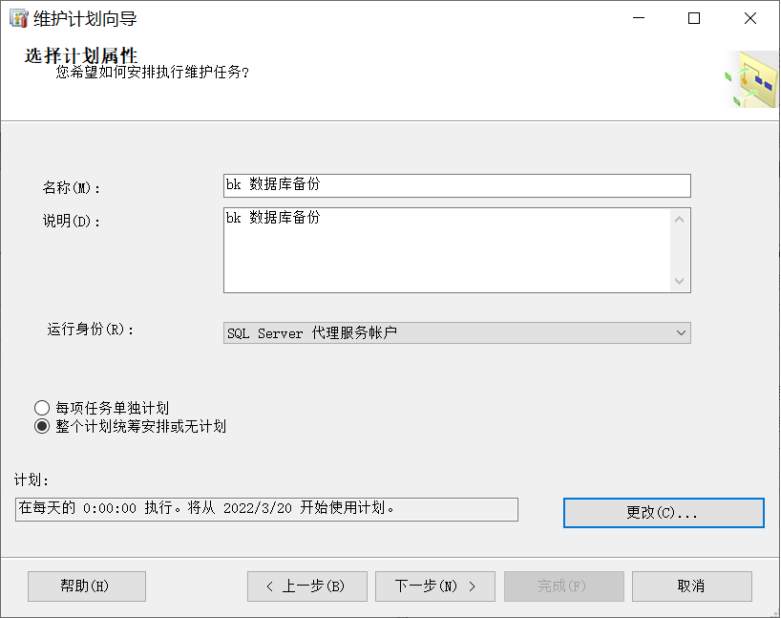Click the 帮助(H) button
781x618 pixels.
(87, 586)
